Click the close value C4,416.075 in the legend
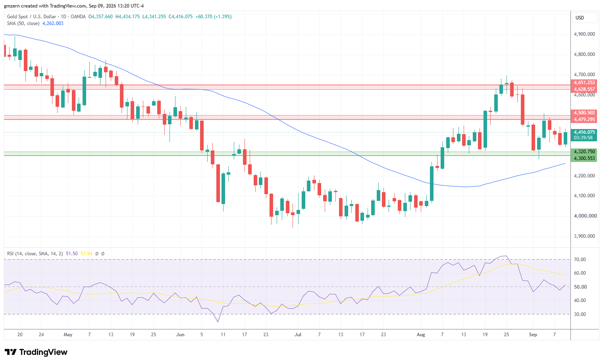Image resolution: width=603 pixels, height=364 pixels. [x=181, y=17]
